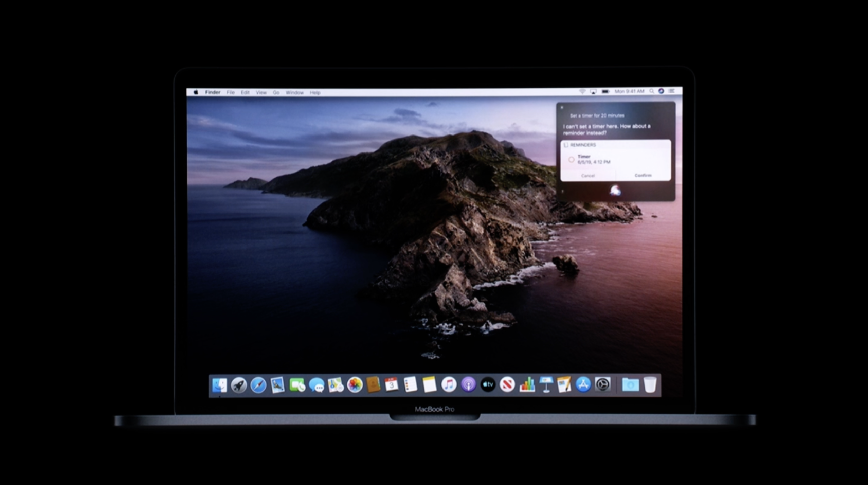This screenshot has height=485, width=868.
Task: Open Launchpad rocket icon
Action: (x=239, y=385)
